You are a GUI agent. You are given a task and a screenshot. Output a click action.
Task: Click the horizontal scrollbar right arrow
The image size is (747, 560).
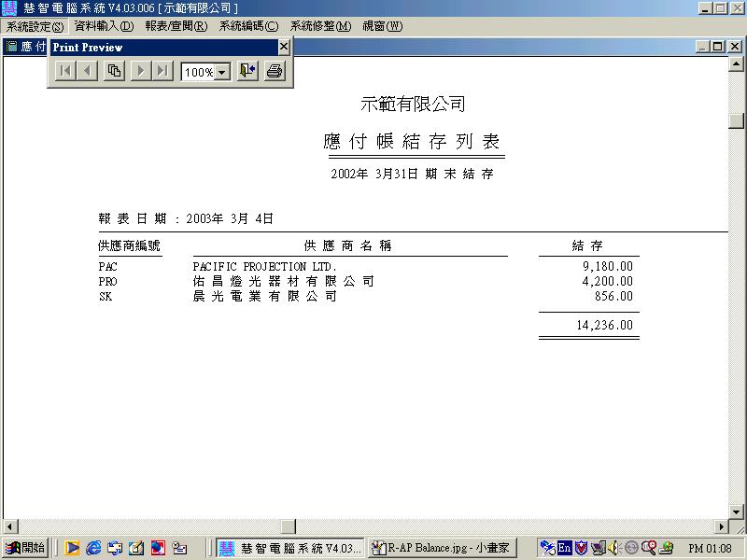[x=721, y=526]
